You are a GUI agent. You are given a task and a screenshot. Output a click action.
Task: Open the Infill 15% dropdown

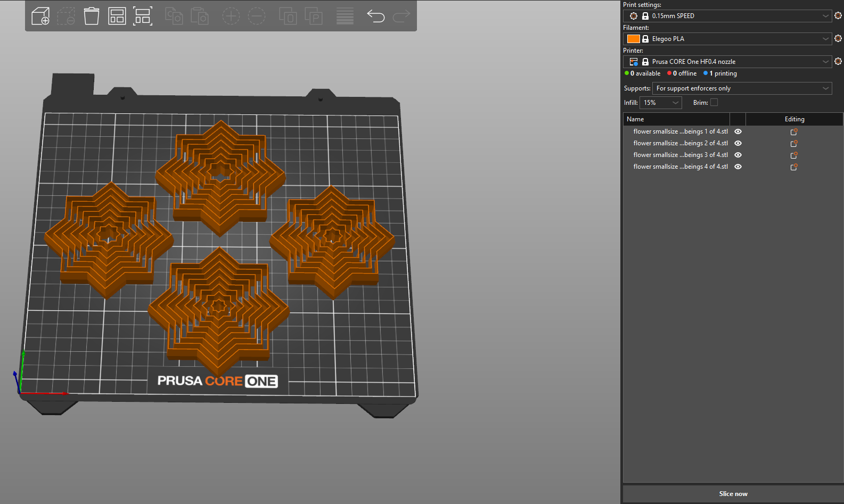[x=661, y=103]
